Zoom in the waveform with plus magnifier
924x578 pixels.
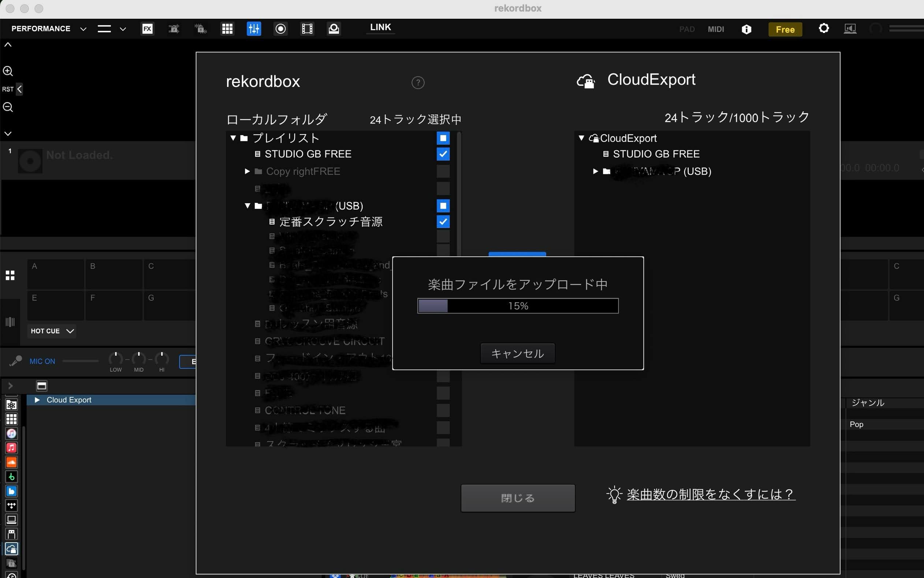coord(8,71)
